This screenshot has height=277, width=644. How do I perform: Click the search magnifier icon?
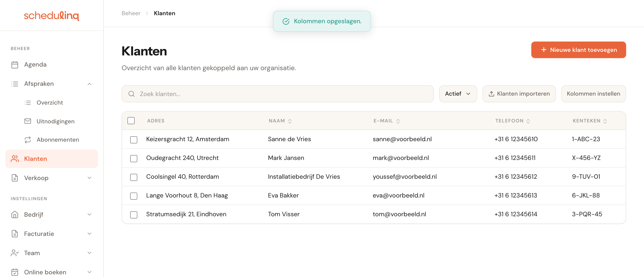click(131, 94)
